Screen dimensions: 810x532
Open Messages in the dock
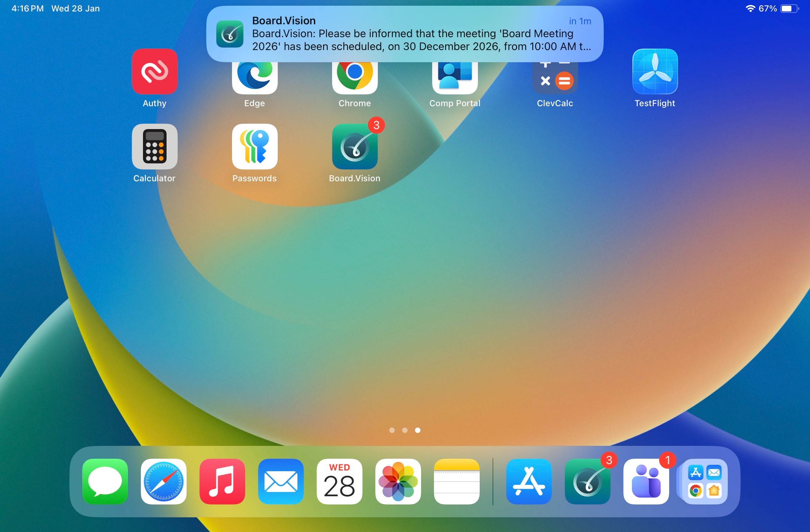click(105, 481)
